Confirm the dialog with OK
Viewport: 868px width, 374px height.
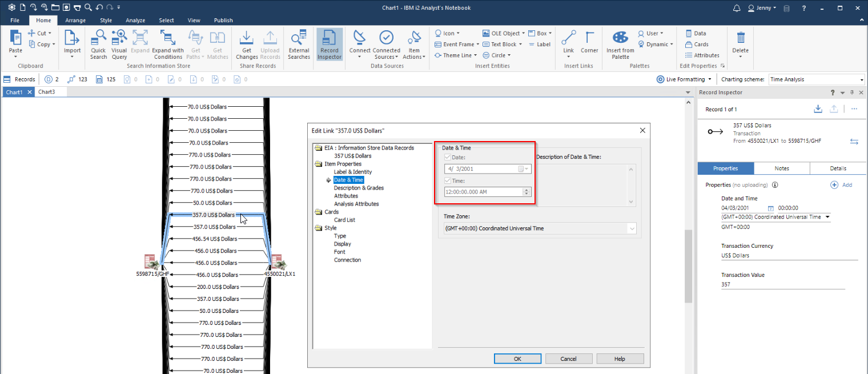(517, 359)
